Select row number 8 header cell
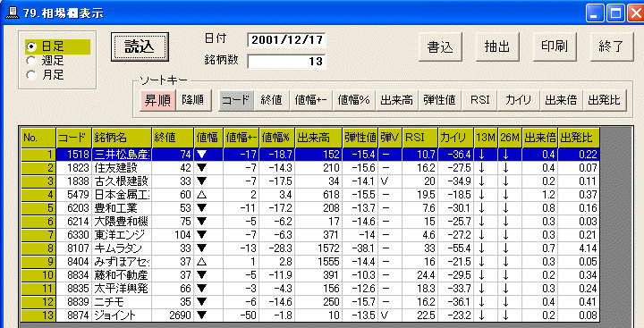Screen dimensions: 644x328 38,248
